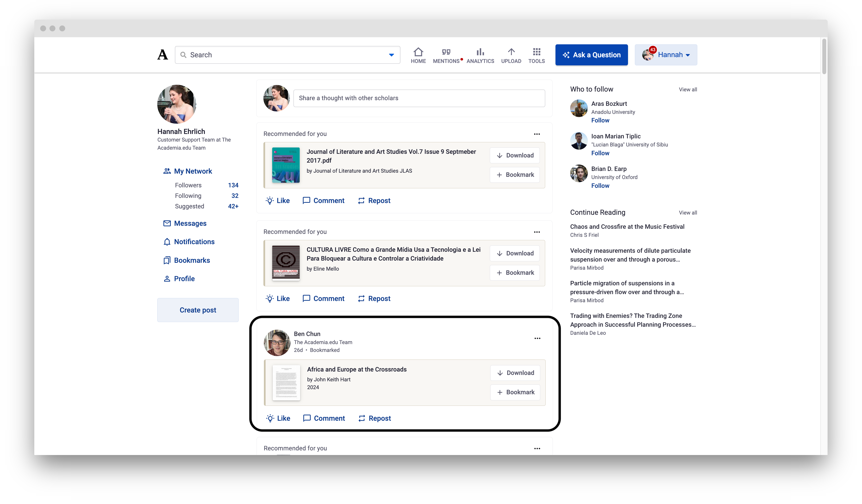Expand the search filter dropdown arrow

[x=391, y=55]
